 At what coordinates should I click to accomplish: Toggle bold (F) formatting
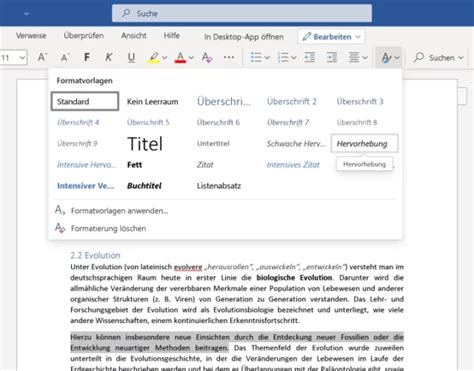point(87,57)
